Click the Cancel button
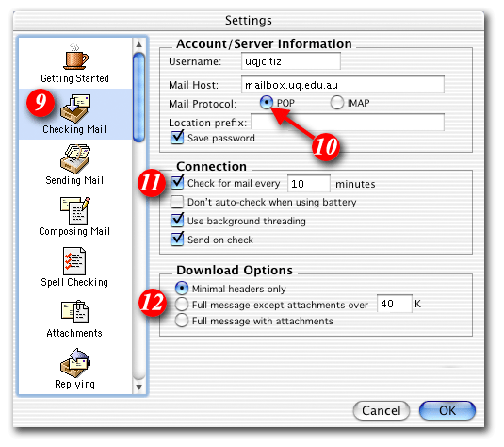504x447 pixels. click(x=382, y=410)
